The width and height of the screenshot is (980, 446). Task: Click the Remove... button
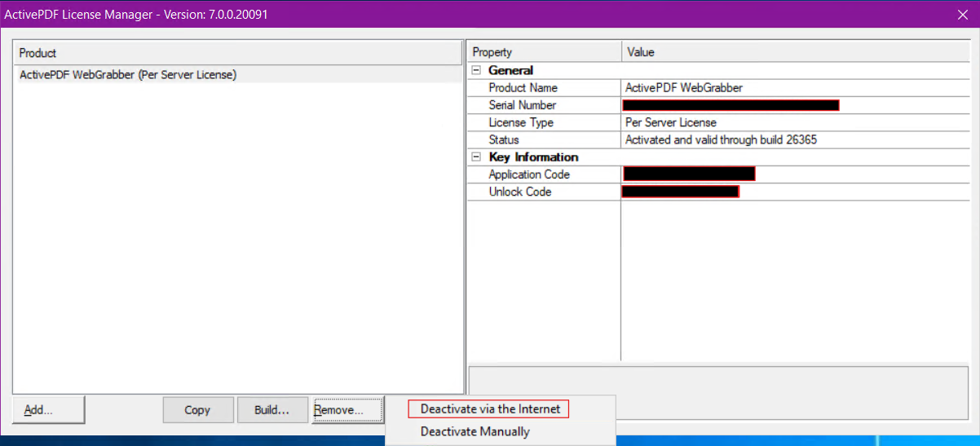[x=347, y=409]
